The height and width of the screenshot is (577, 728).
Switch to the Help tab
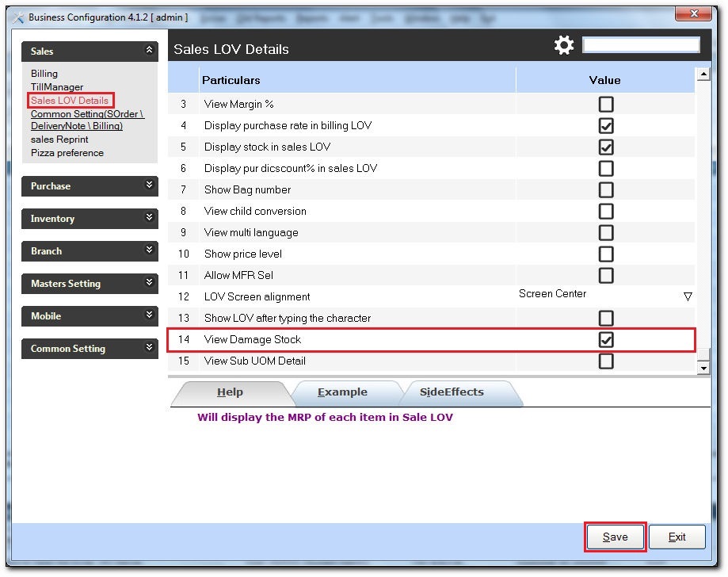(230, 392)
